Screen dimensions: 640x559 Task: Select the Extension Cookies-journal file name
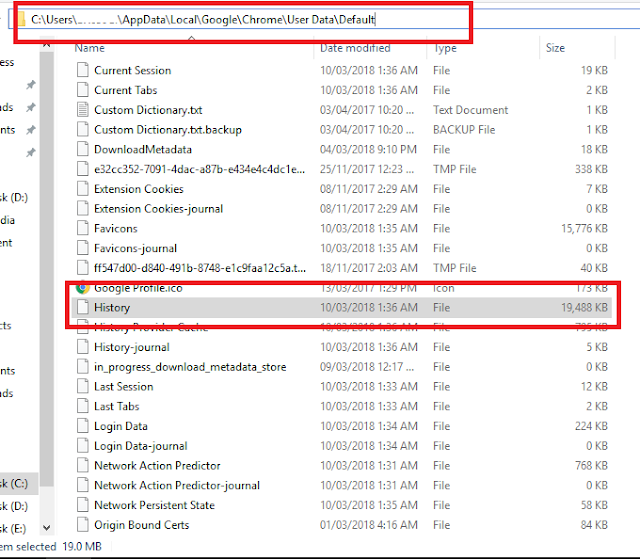(x=158, y=209)
